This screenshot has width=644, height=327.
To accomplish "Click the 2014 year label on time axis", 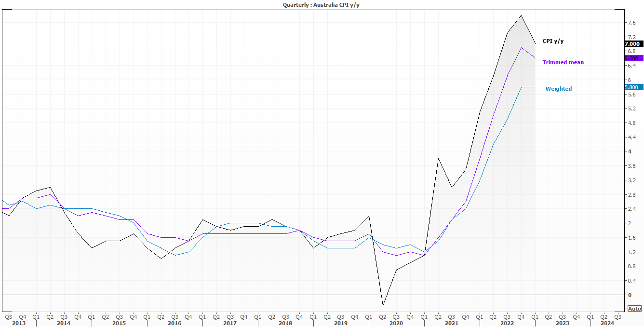I will 64,323.
